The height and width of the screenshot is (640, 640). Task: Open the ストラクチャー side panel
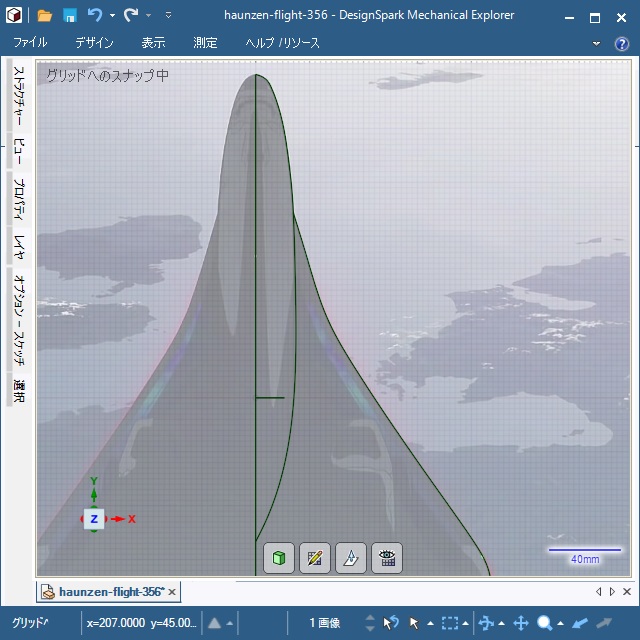click(19, 96)
